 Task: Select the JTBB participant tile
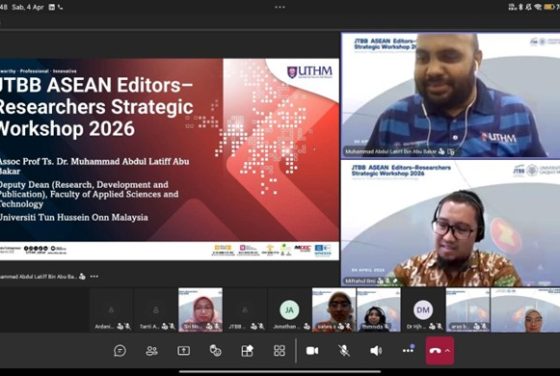tap(245, 310)
